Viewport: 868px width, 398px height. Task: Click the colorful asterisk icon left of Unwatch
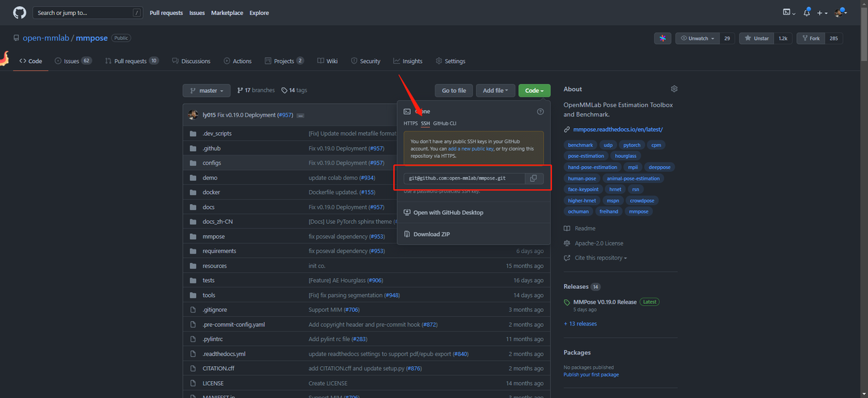point(663,38)
